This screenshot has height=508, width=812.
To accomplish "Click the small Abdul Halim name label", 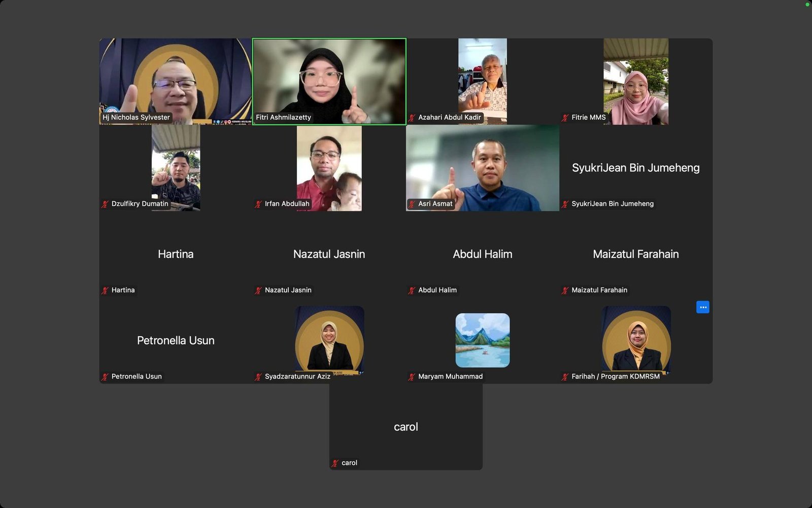I will [x=437, y=290].
